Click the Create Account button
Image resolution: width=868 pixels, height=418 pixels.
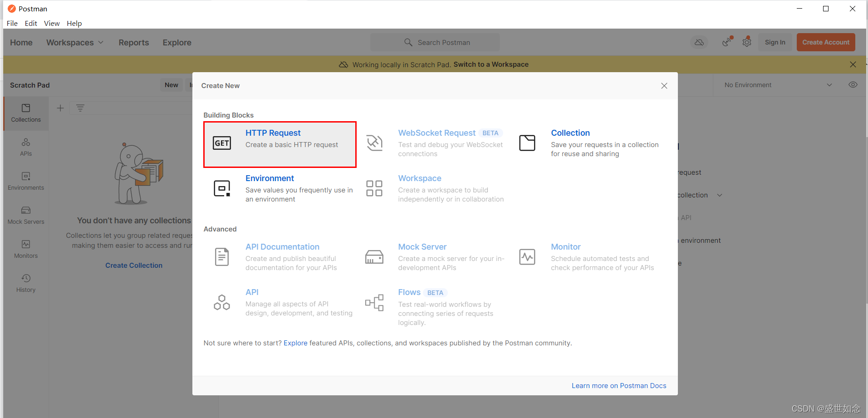(826, 42)
